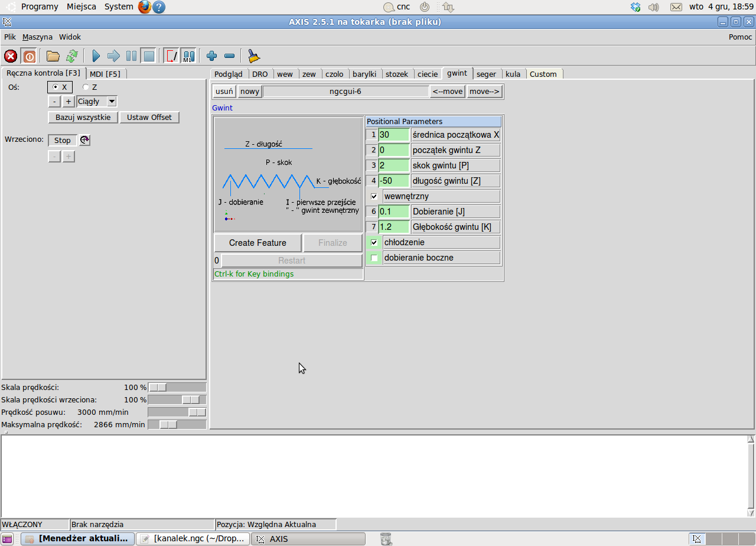Select the Z axis radio button
756x546 pixels.
pos(85,87)
